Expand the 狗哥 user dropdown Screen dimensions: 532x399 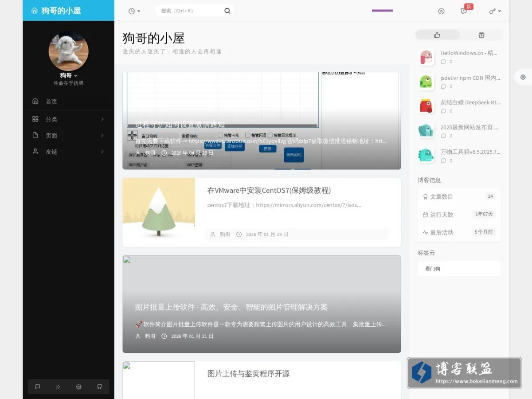(x=69, y=75)
